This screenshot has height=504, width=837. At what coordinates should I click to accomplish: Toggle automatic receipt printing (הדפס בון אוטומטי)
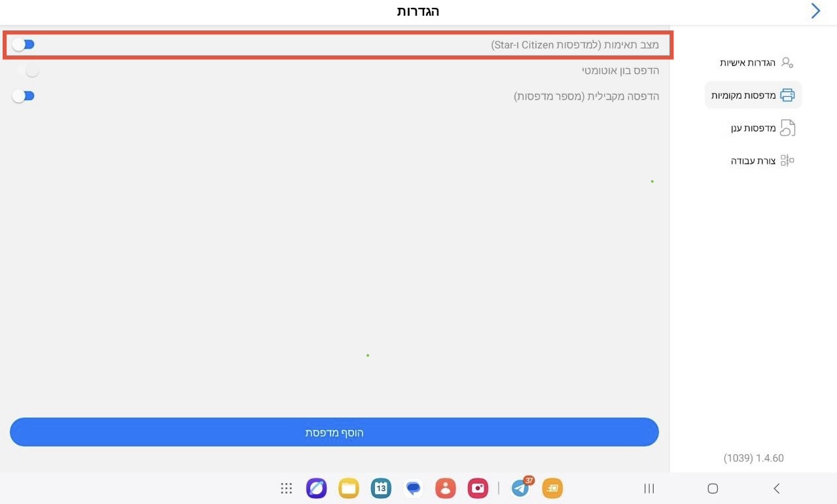(x=27, y=70)
